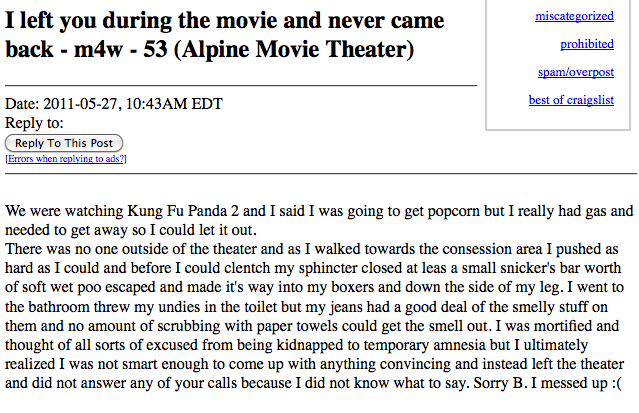Image resolution: width=639 pixels, height=413 pixels.
Task: Click the 'Reply to:' label
Action: (34, 123)
